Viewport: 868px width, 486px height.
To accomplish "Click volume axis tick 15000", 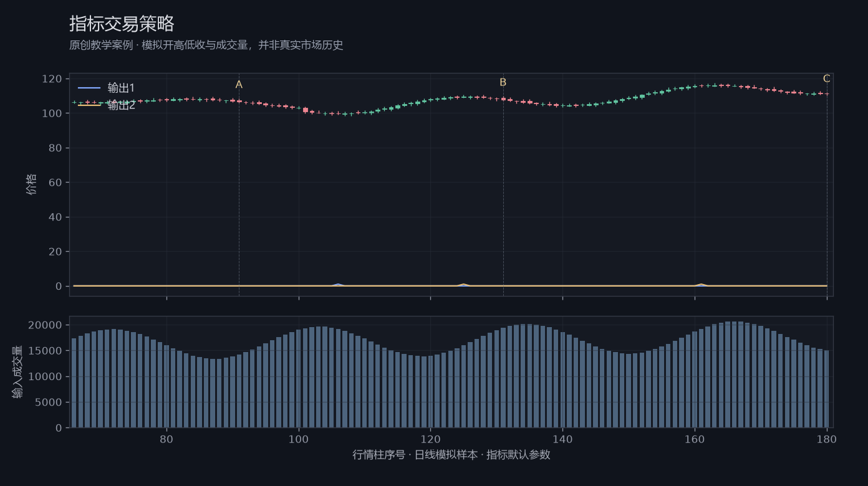I will pyautogui.click(x=46, y=351).
